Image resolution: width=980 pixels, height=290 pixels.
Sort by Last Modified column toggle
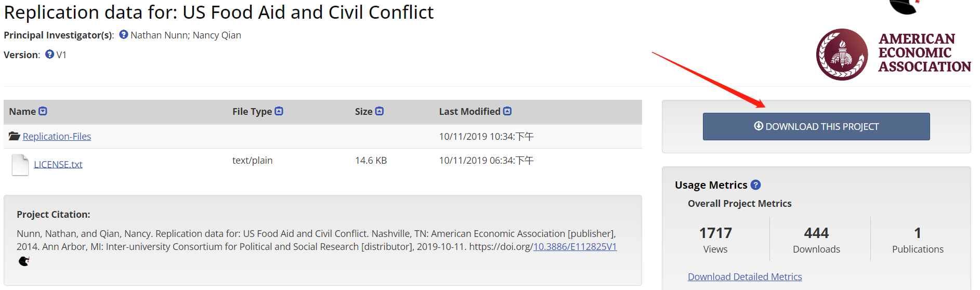(507, 111)
